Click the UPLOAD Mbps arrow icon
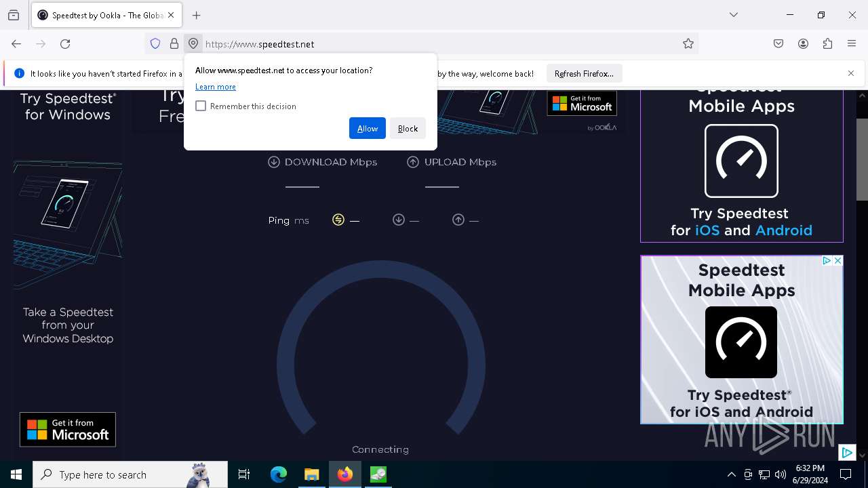 413,162
